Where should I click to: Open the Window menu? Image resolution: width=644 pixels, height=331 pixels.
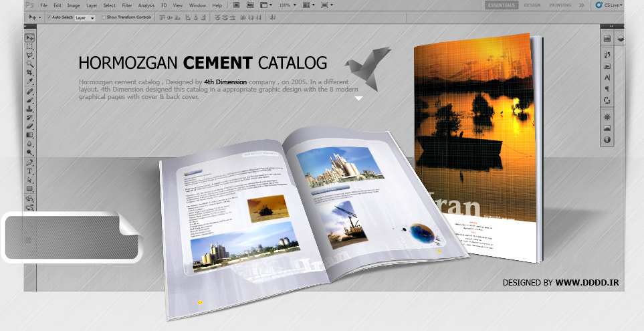[x=197, y=6]
